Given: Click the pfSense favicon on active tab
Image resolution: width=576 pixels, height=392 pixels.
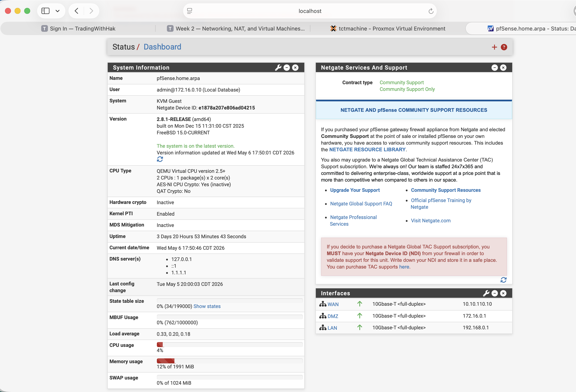Looking at the screenshot, I should 491,28.
